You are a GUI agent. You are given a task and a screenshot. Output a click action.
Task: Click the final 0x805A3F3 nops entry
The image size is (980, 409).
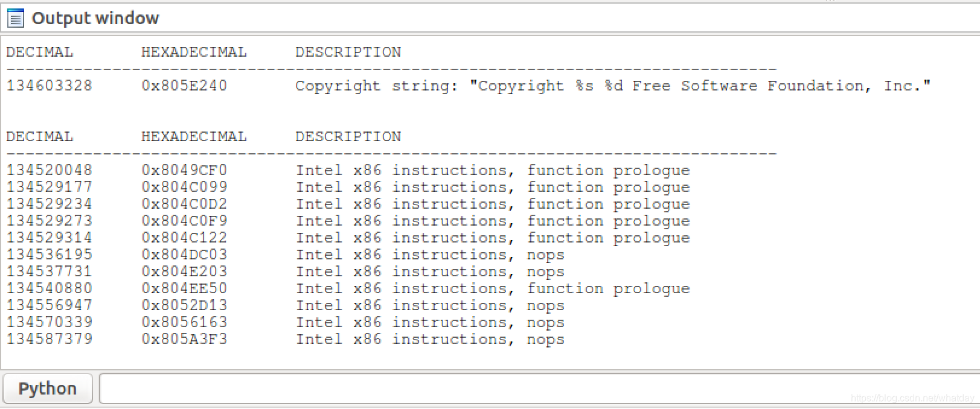(185, 339)
